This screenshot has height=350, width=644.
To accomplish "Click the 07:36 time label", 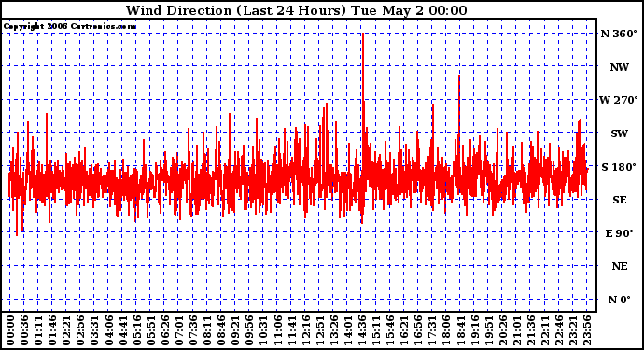I will (193, 330).
